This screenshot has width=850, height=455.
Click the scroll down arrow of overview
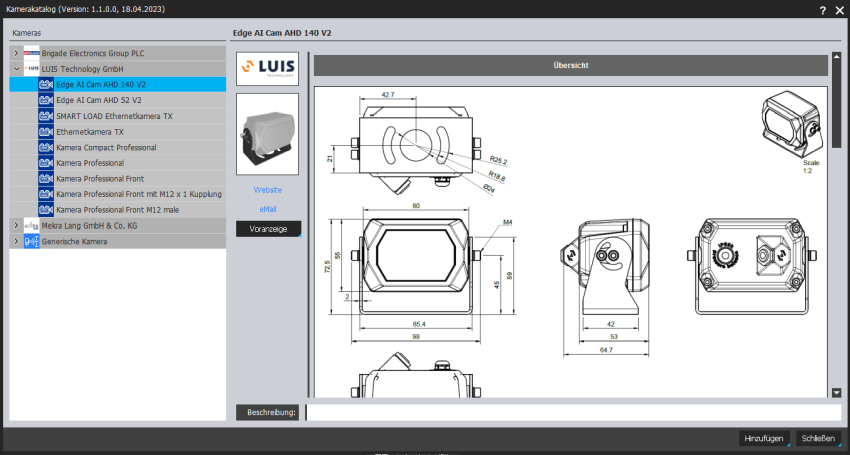pyautogui.click(x=836, y=393)
